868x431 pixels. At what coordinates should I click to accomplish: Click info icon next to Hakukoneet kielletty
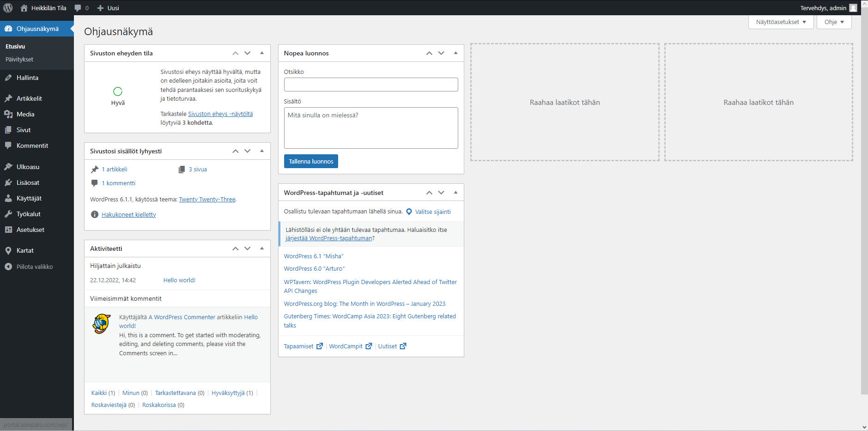coord(95,214)
